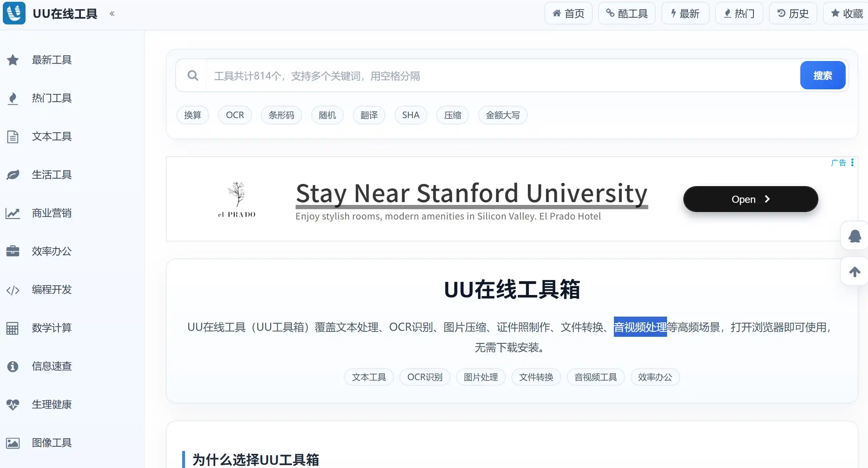Click the 为什么选择UU工具箱 section heading
Viewport: 868px width, 468px height.
click(x=256, y=459)
